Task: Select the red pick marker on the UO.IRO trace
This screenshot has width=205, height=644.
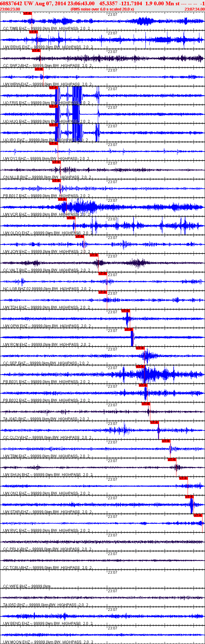Action: click(54, 125)
